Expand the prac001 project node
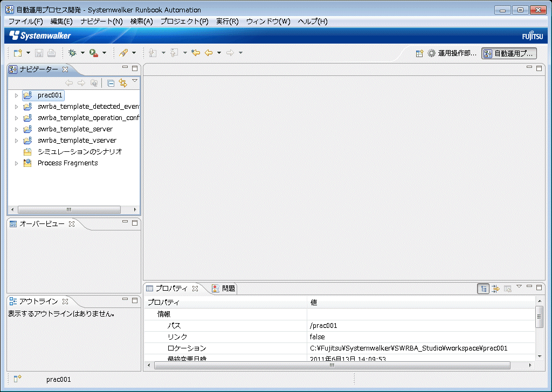 pyautogui.click(x=16, y=95)
